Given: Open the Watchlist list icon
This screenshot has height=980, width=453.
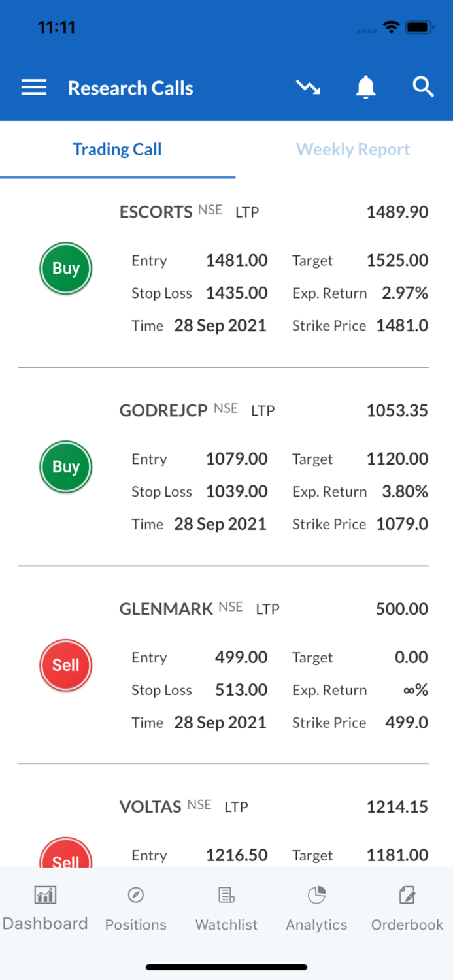Looking at the screenshot, I should [x=226, y=907].
